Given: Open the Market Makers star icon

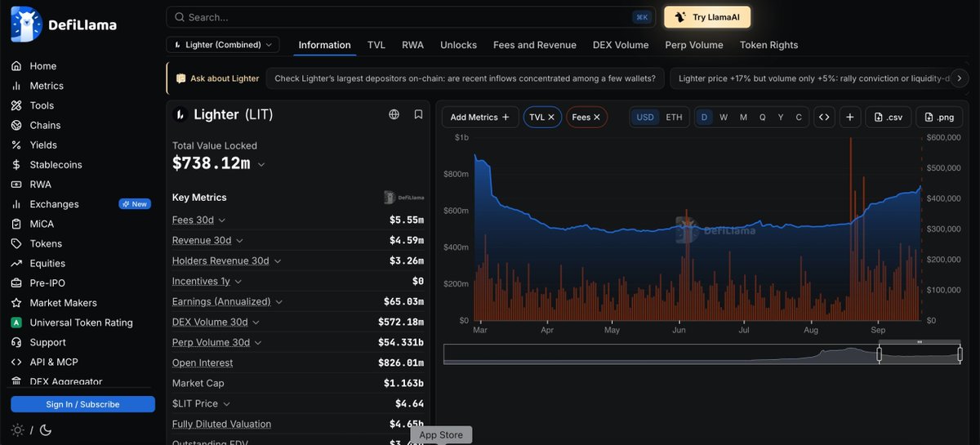Looking at the screenshot, I should tap(16, 303).
